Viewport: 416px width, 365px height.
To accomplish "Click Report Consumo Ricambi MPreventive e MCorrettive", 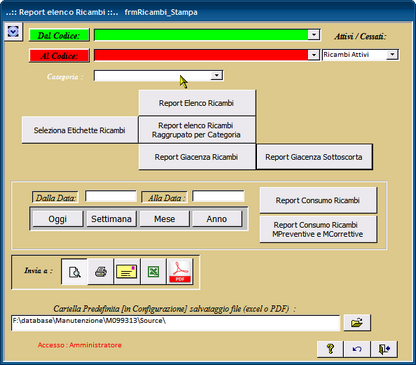I will [318, 229].
